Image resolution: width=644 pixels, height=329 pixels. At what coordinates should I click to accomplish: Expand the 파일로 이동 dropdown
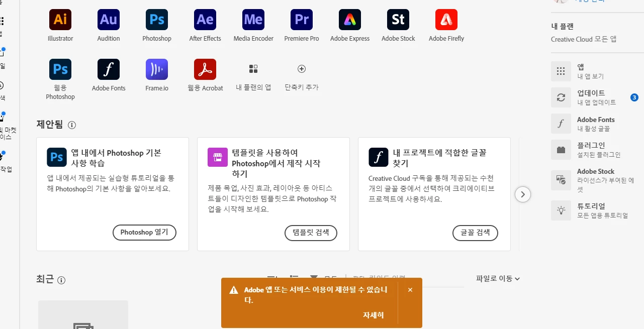(x=498, y=278)
